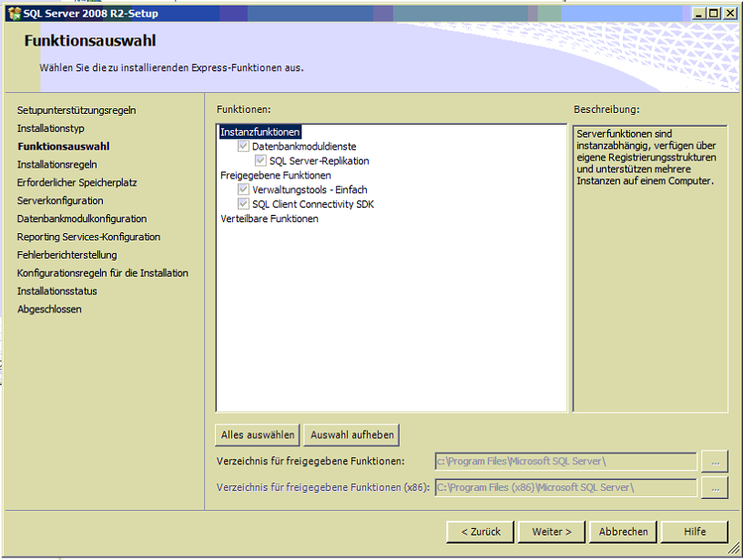Toggle the SQL Server-Replikation checkbox
This screenshot has width=743, height=560.
point(260,160)
